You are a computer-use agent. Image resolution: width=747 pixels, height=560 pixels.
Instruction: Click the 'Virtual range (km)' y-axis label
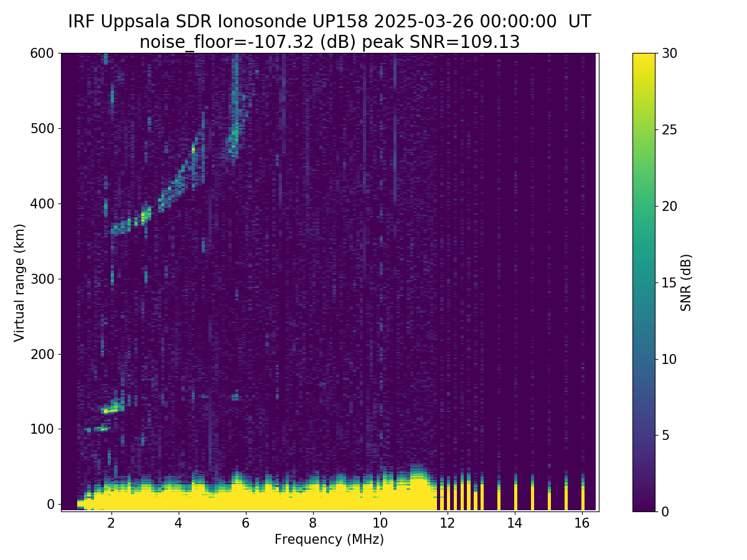[x=19, y=282]
